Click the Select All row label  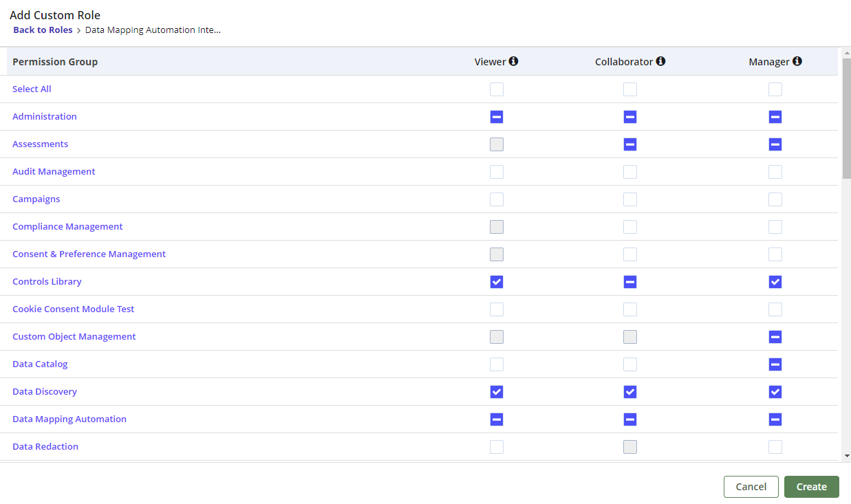[x=32, y=89]
